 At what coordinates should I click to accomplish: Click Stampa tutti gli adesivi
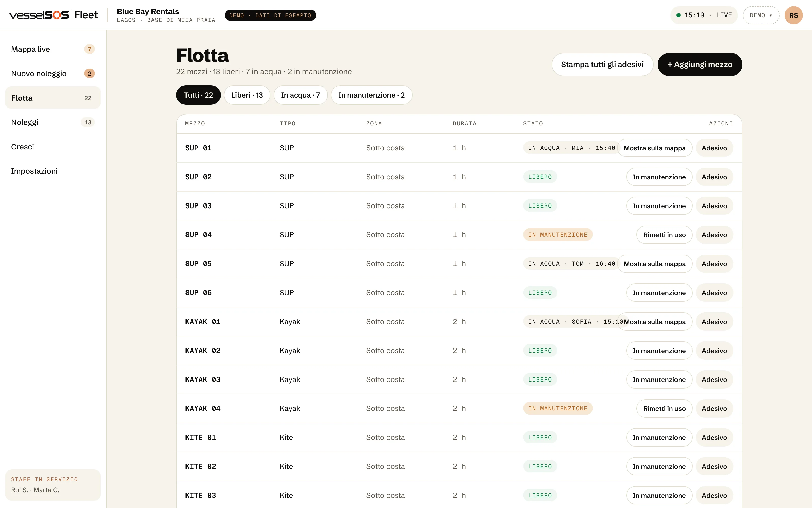click(602, 65)
